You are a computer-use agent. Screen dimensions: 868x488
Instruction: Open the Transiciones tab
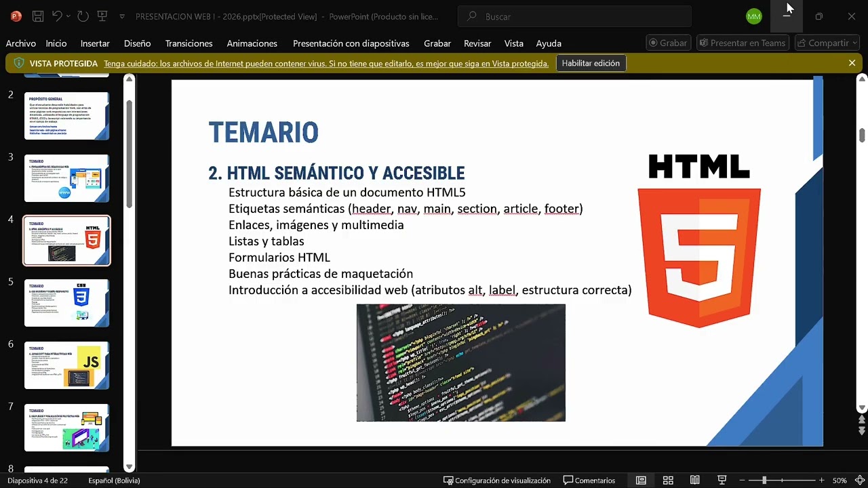tap(189, 43)
